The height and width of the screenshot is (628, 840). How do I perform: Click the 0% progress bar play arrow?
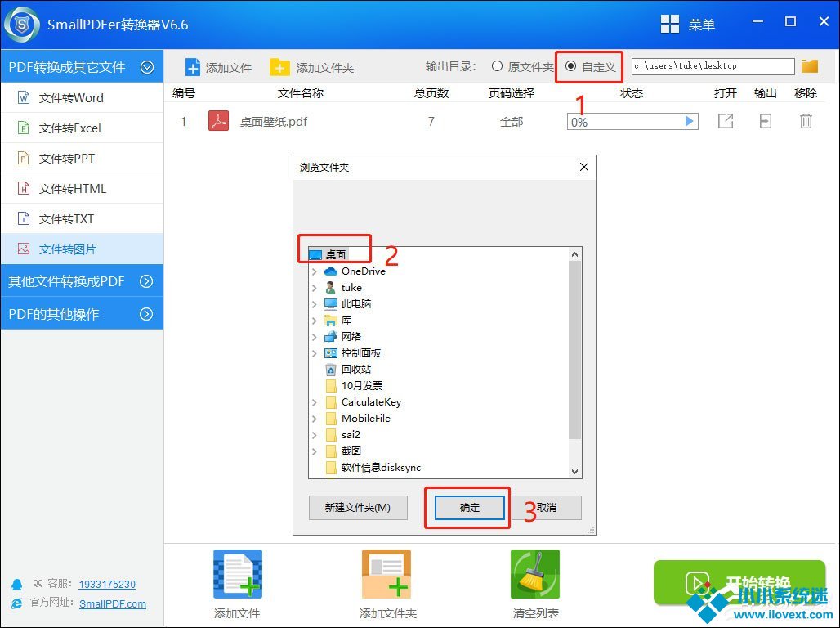[690, 122]
